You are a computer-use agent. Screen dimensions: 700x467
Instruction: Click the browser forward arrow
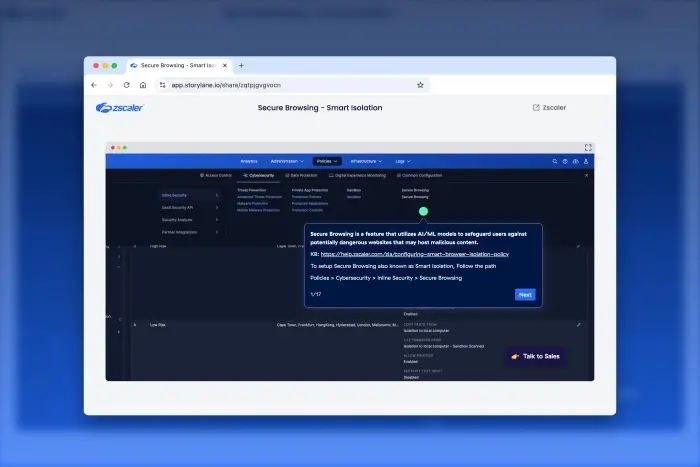click(x=110, y=85)
